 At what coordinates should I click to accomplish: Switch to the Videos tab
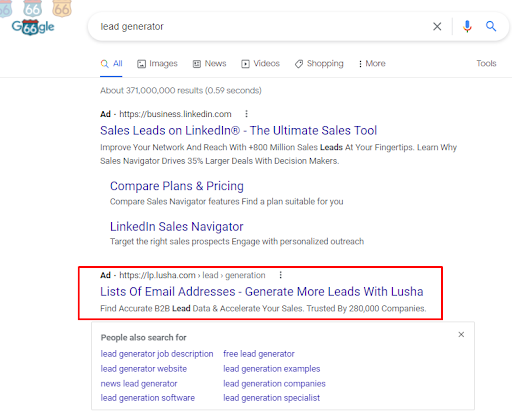click(260, 63)
